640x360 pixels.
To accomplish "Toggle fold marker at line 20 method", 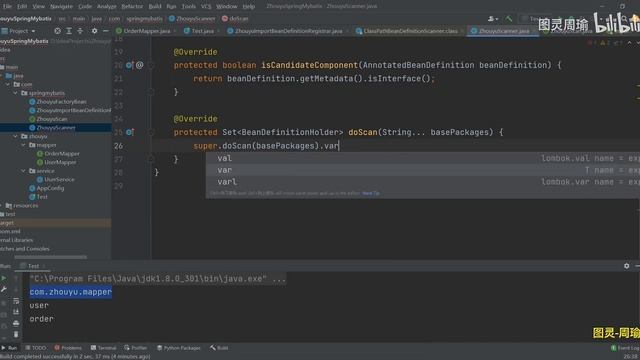I will point(151,65).
